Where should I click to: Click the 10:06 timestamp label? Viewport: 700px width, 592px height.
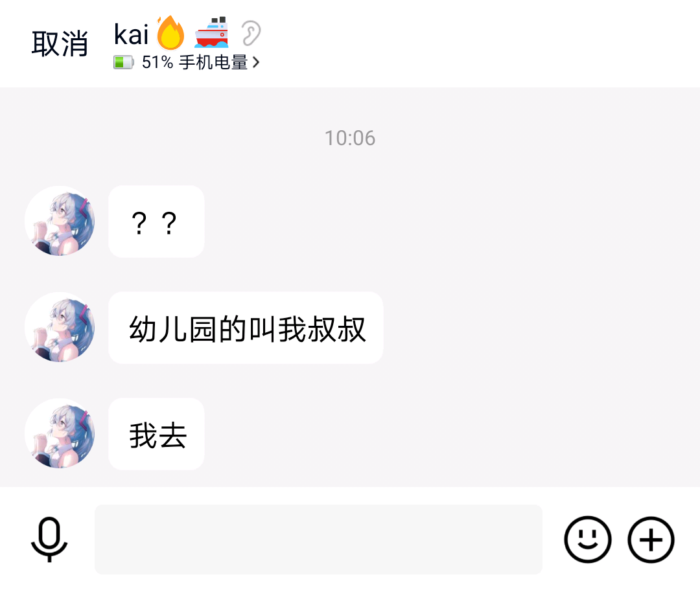tap(350, 138)
